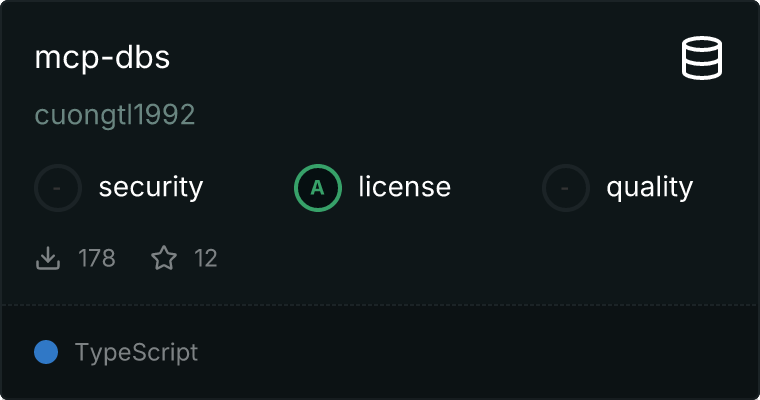Click the star outline icon
Screen dimensions: 760x400
click(x=164, y=259)
